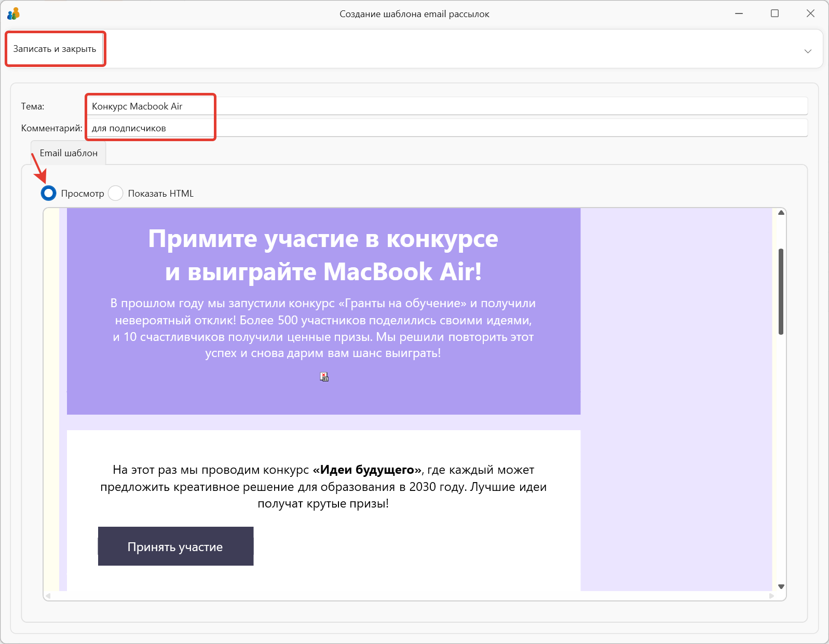Click the broken image icon in the banner
The width and height of the screenshot is (829, 644).
click(x=324, y=377)
